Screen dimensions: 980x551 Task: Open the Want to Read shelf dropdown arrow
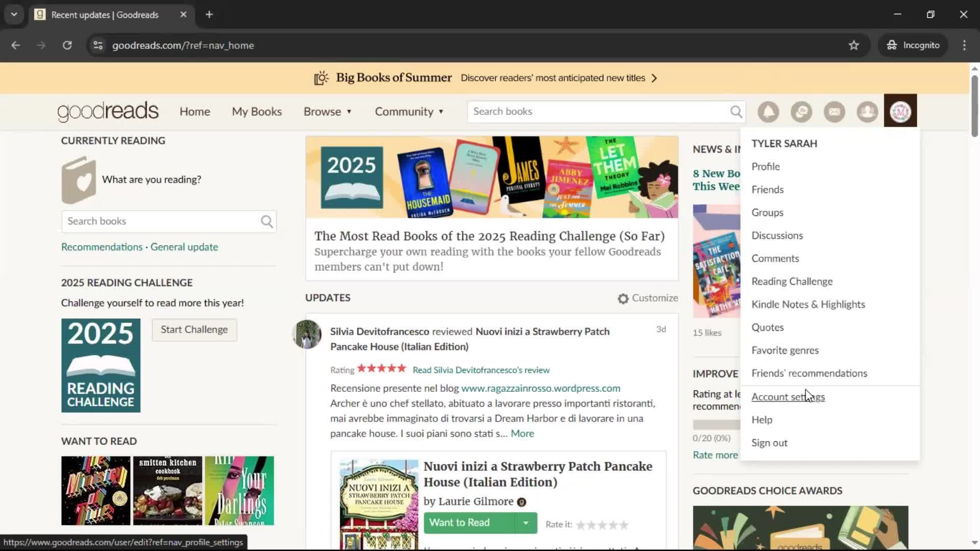click(526, 523)
